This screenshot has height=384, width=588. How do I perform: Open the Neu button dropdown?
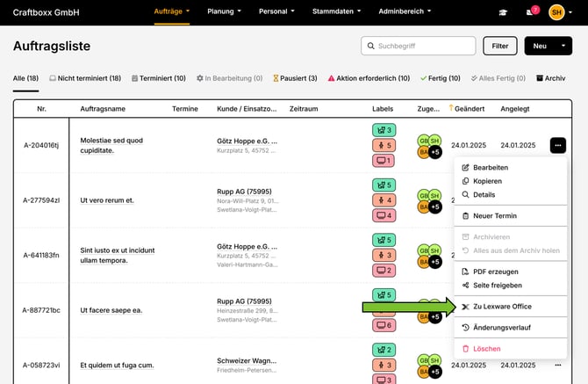pyautogui.click(x=548, y=46)
